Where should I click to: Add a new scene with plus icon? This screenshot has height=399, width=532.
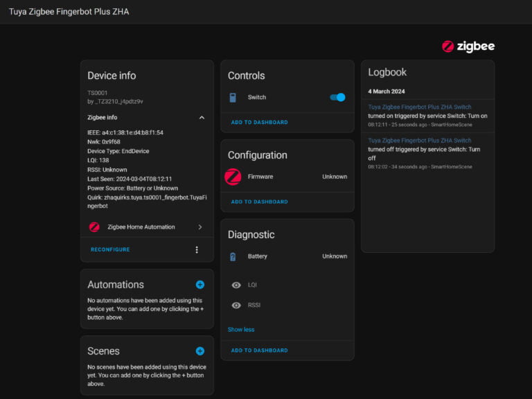[200, 351]
